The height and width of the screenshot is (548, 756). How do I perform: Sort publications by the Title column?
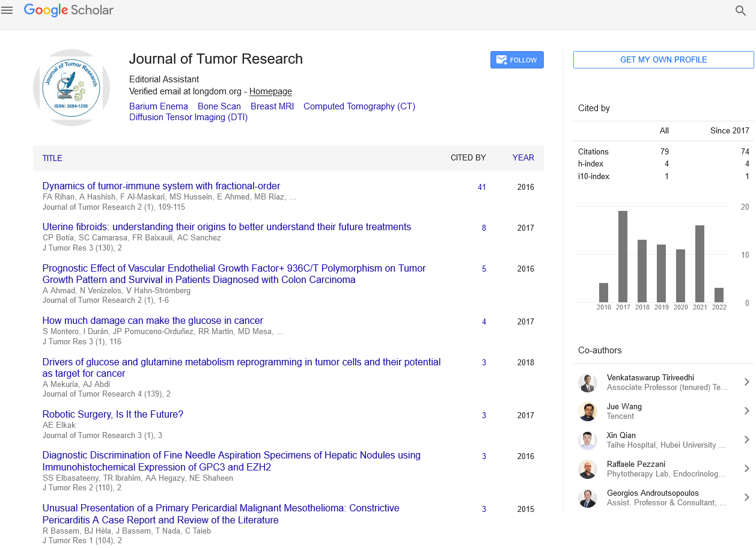(x=52, y=158)
